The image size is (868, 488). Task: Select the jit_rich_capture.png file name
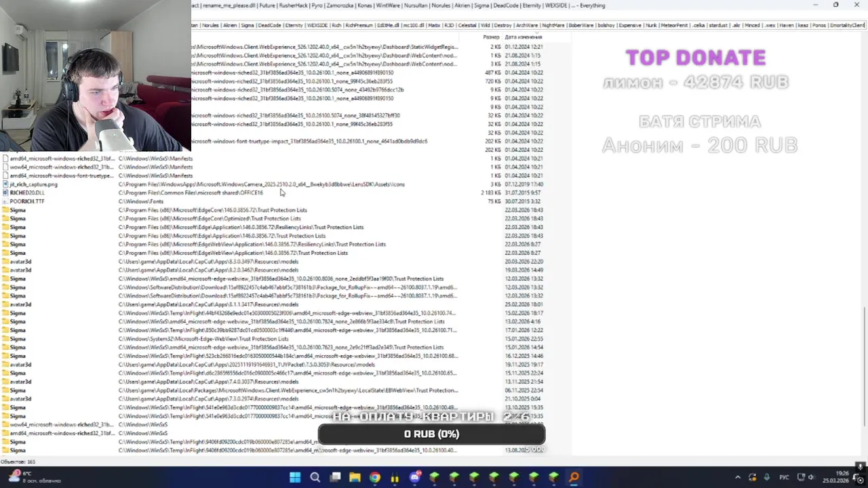tap(34, 184)
